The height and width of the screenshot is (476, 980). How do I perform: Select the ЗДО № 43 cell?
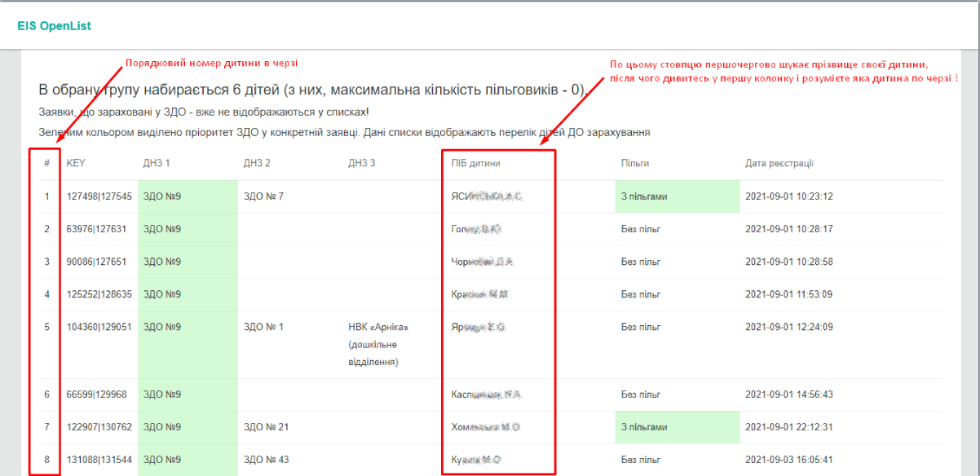(x=266, y=460)
